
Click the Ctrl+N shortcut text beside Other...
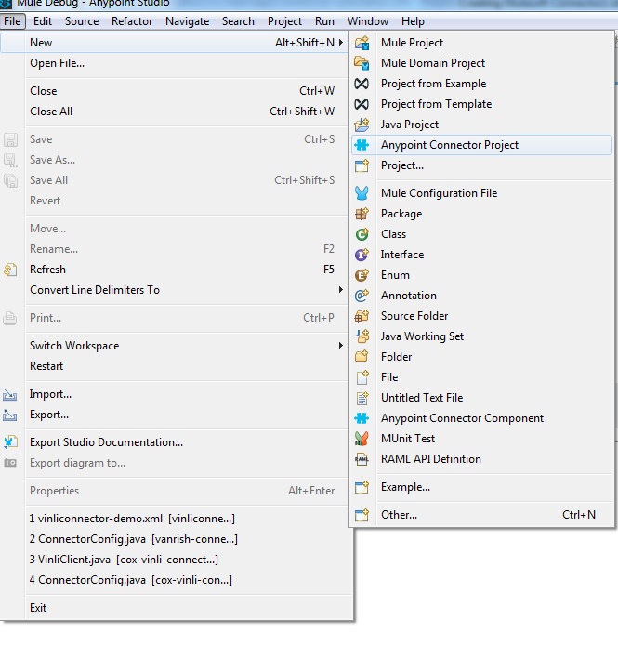click(x=579, y=515)
